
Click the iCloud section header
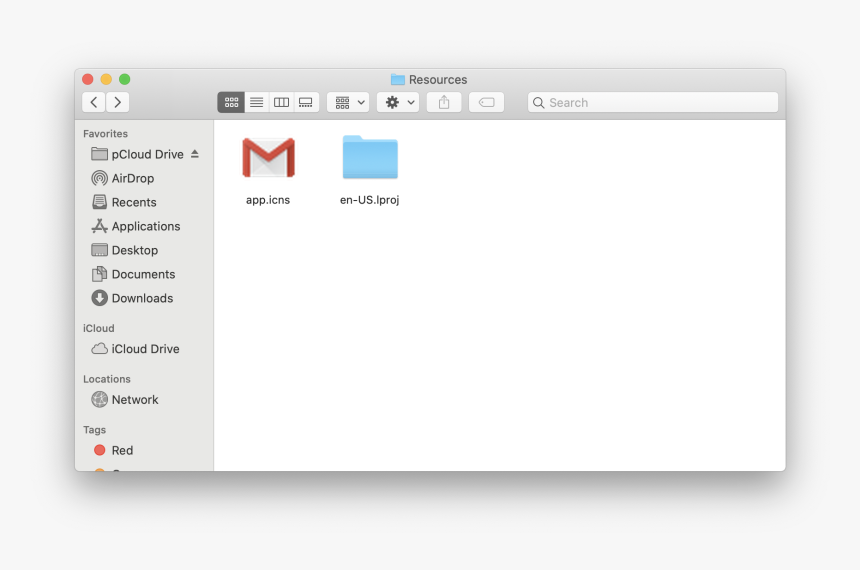[99, 328]
